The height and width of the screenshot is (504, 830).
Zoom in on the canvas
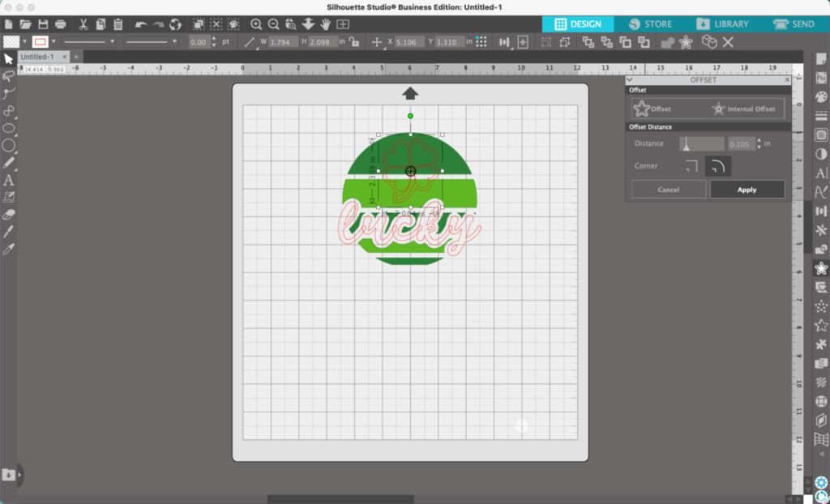(256, 24)
